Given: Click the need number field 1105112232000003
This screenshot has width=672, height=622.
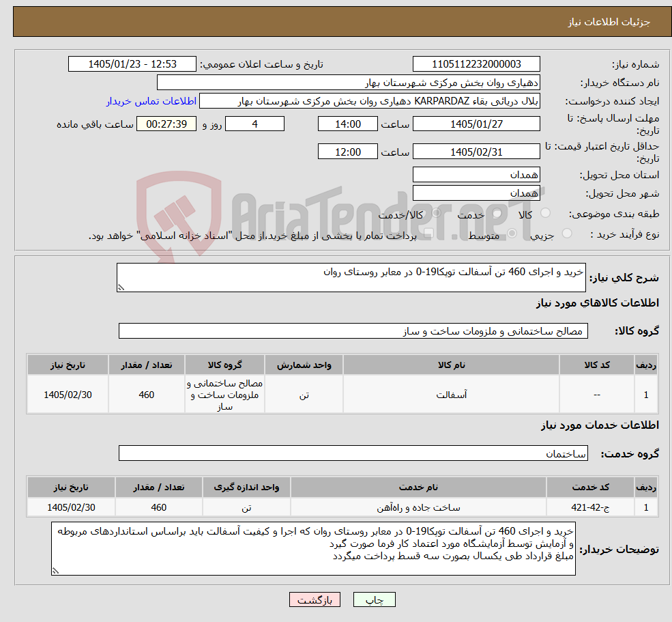Looking at the screenshot, I should 476,64.
